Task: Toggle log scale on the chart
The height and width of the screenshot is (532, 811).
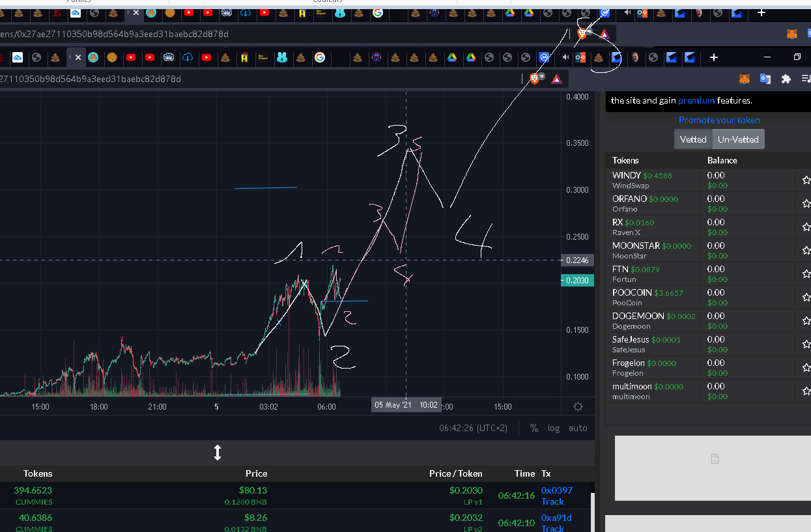Action: [554, 428]
